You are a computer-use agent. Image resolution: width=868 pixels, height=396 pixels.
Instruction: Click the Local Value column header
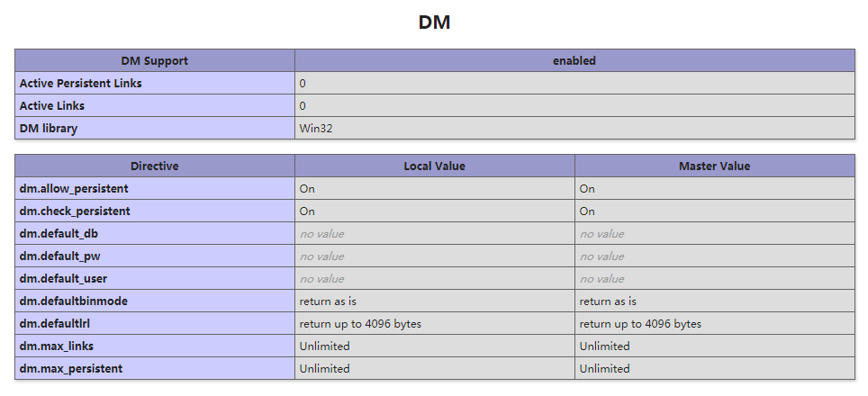(435, 166)
